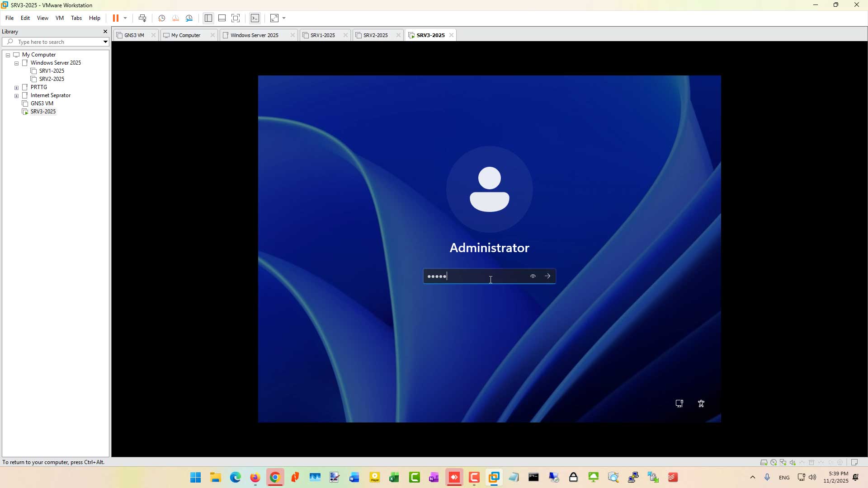The width and height of the screenshot is (868, 488).
Task: Enter full screen mode via toolbar icon
Action: 236,18
